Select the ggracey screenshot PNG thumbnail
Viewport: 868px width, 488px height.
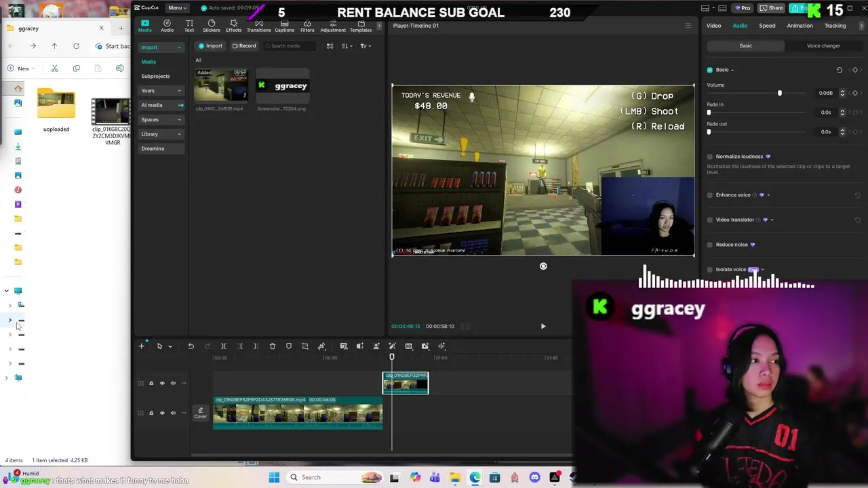point(282,85)
